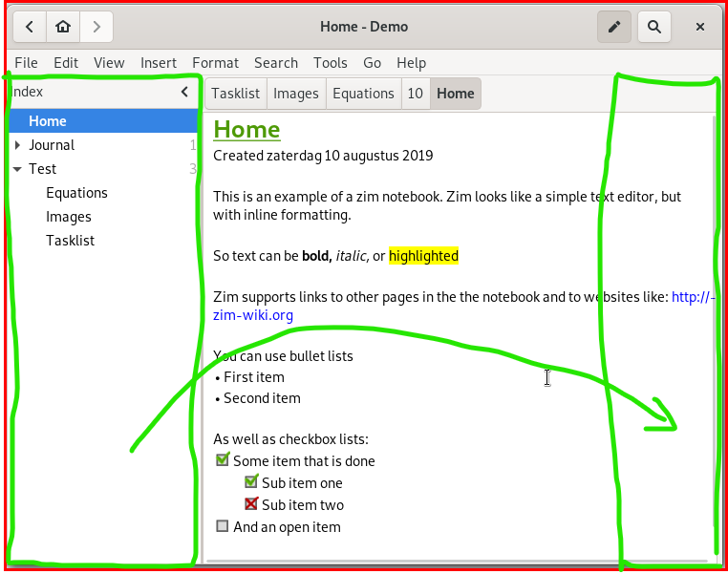728x574 pixels.
Task: Toggle editing with the pencil icon
Action: click(613, 27)
